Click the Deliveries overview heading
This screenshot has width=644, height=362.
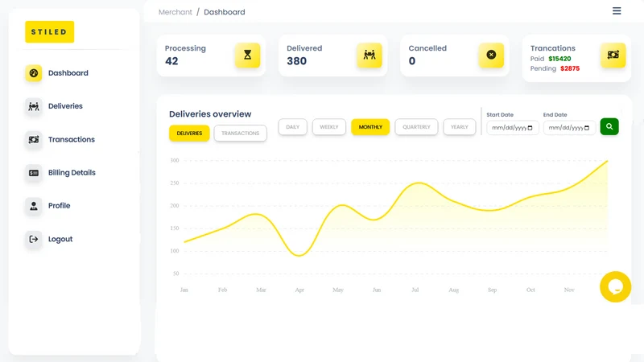(x=210, y=114)
